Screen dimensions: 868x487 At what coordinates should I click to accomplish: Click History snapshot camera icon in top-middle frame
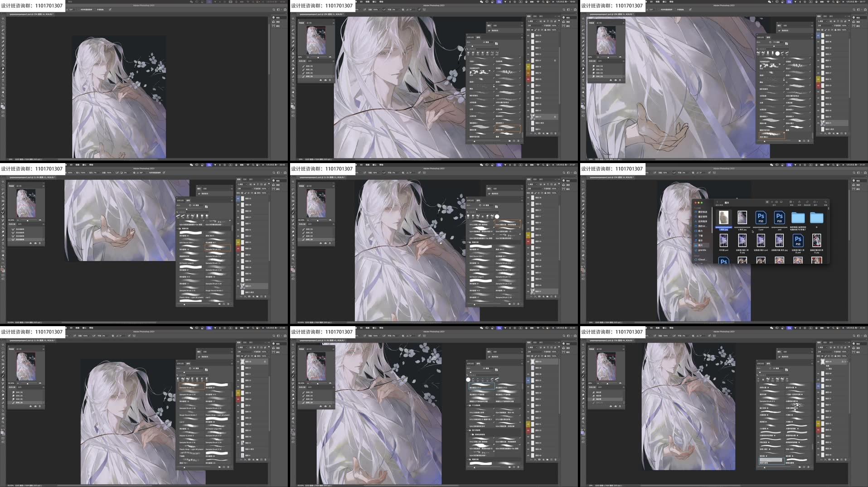pos(325,80)
